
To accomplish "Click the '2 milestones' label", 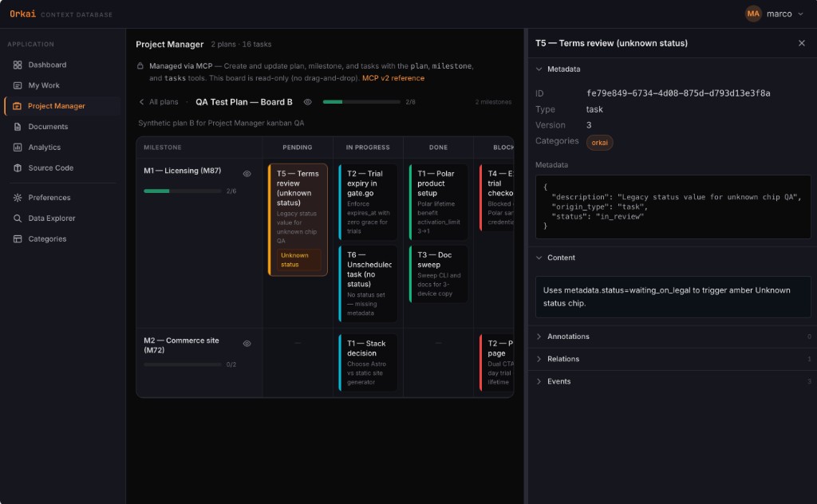I will pyautogui.click(x=493, y=102).
